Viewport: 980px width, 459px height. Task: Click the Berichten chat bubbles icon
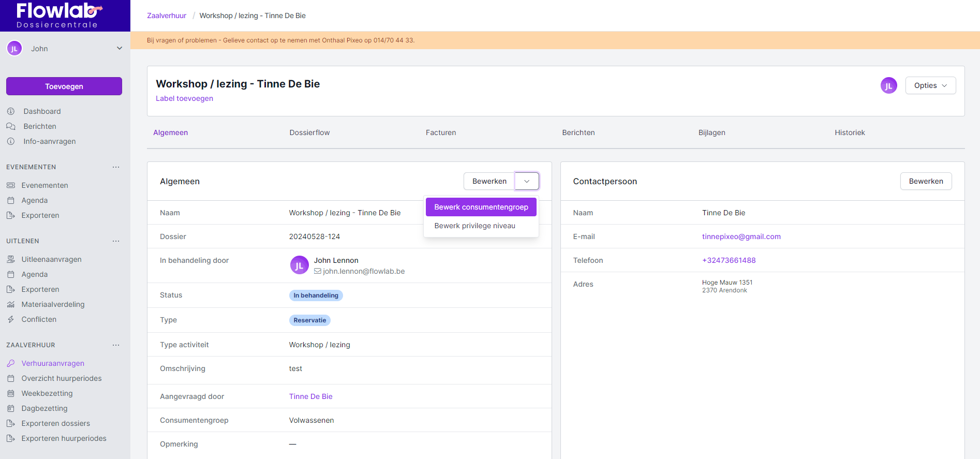pyautogui.click(x=11, y=126)
